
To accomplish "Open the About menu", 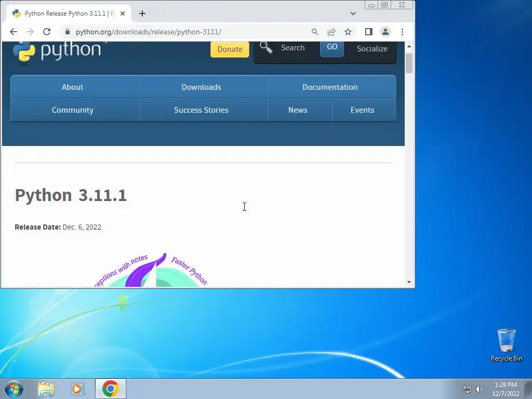I will (72, 87).
